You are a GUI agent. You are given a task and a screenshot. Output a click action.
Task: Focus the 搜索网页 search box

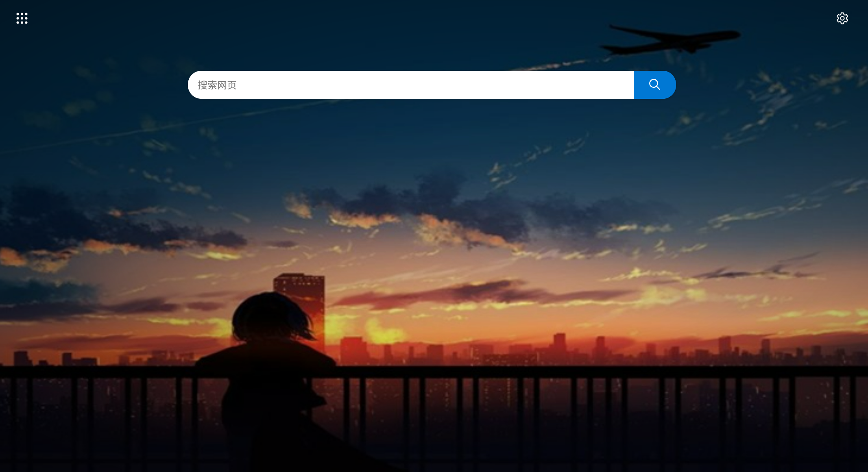pos(411,85)
